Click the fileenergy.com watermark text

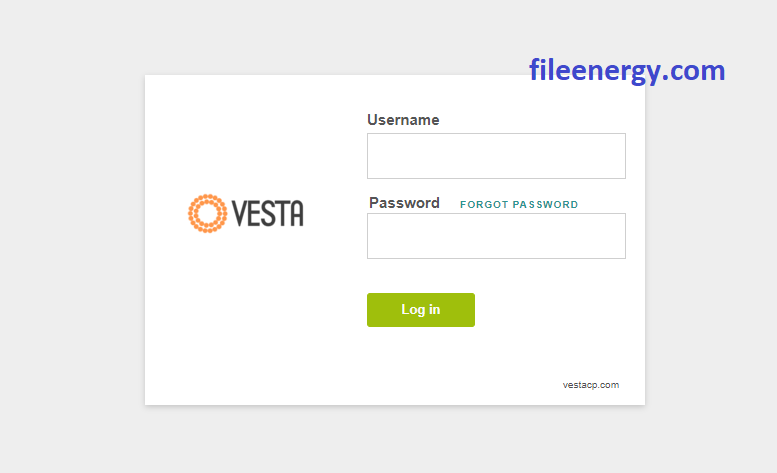pos(627,70)
